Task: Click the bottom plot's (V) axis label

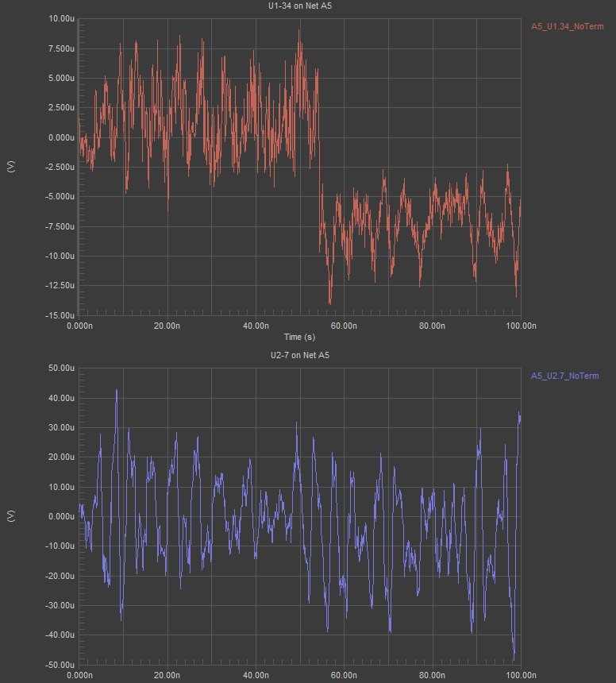Action: click(x=11, y=516)
